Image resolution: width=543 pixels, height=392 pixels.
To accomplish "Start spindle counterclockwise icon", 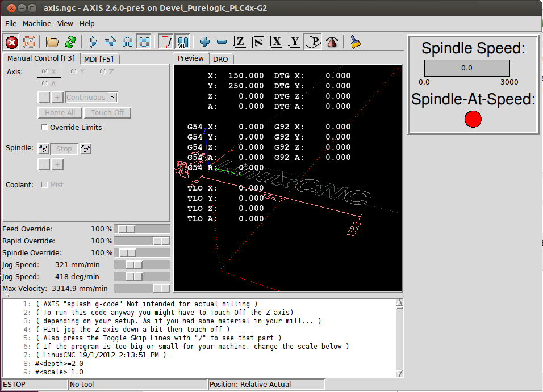I will [x=43, y=149].
